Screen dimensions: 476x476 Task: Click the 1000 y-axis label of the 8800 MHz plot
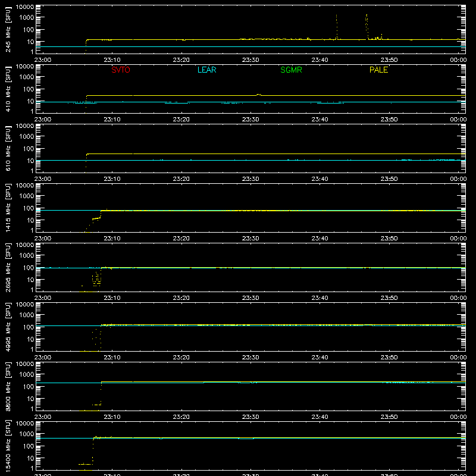[x=27, y=375]
